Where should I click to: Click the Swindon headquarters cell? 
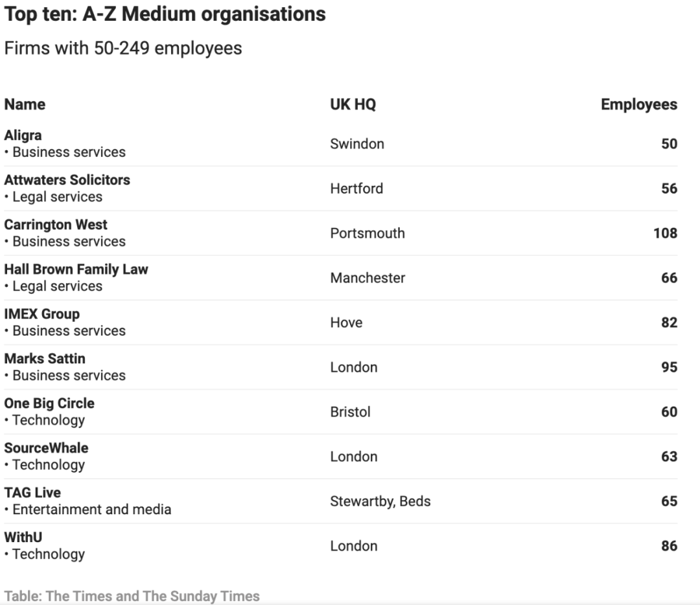pos(357,144)
